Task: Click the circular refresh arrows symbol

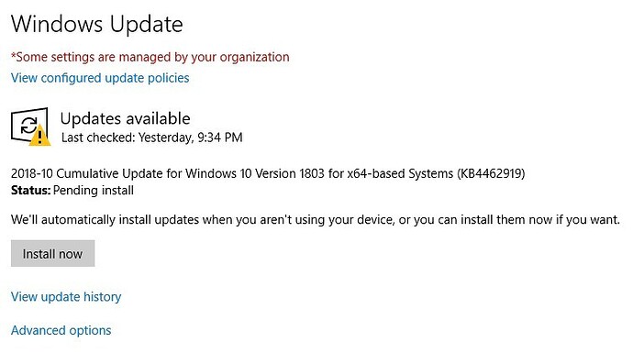Action: pyautogui.click(x=28, y=126)
